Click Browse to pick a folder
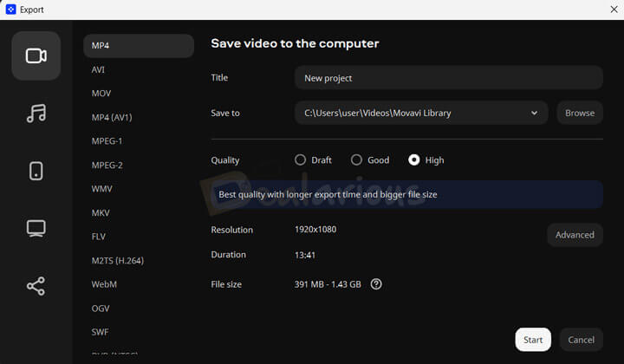The image size is (624, 364). [580, 113]
